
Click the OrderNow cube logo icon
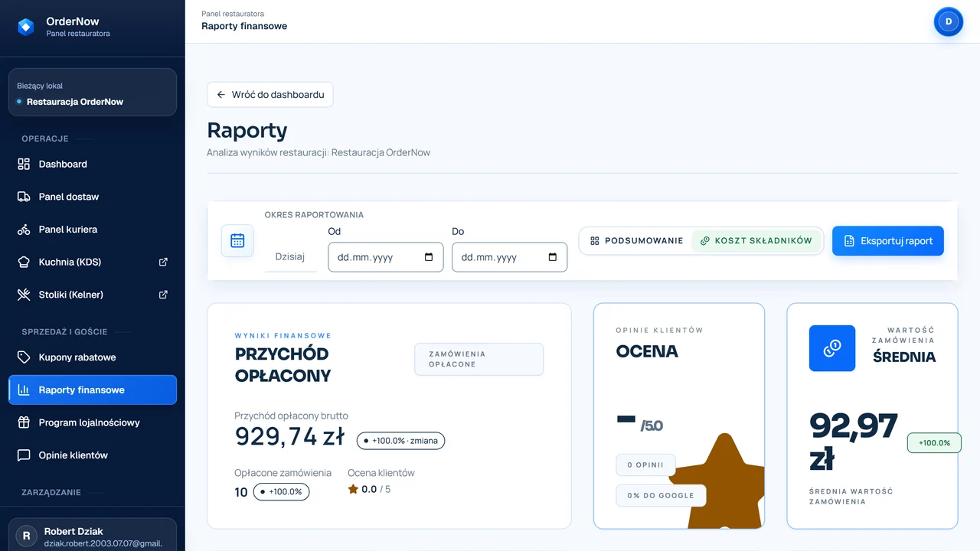(26, 27)
